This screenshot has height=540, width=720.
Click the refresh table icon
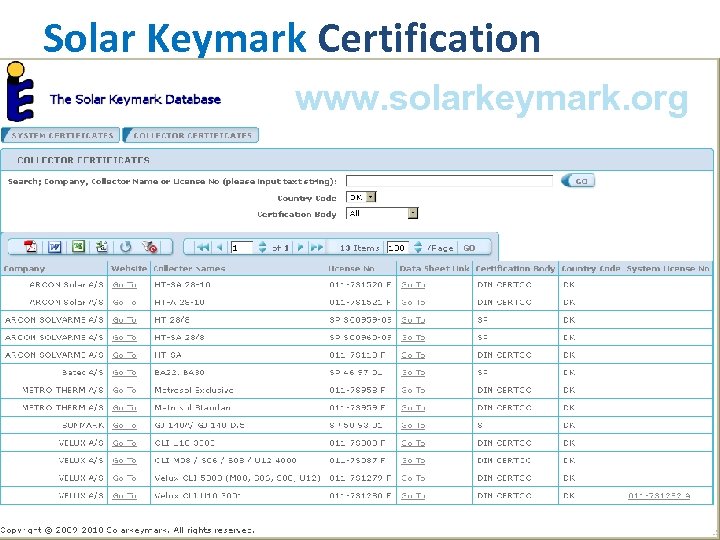126,246
